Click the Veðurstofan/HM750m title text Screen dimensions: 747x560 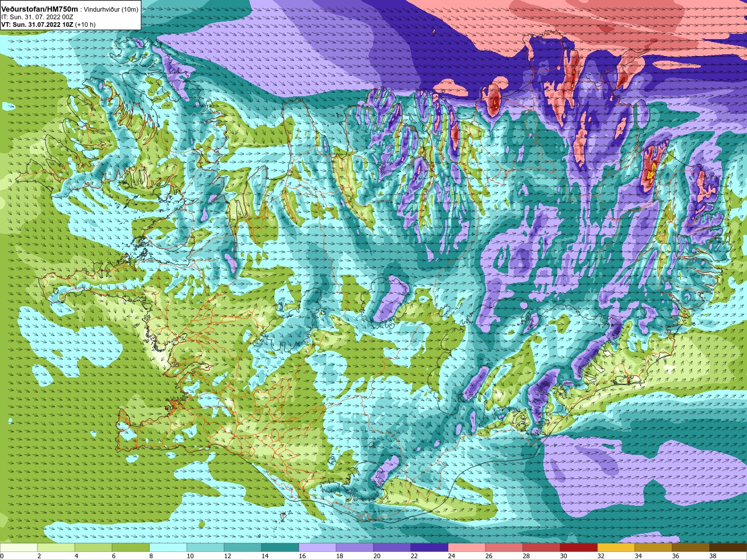(40, 9)
